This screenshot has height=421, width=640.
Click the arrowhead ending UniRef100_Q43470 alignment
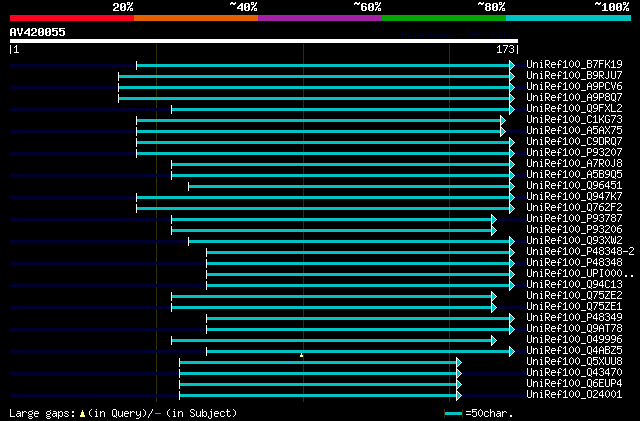[459, 374]
